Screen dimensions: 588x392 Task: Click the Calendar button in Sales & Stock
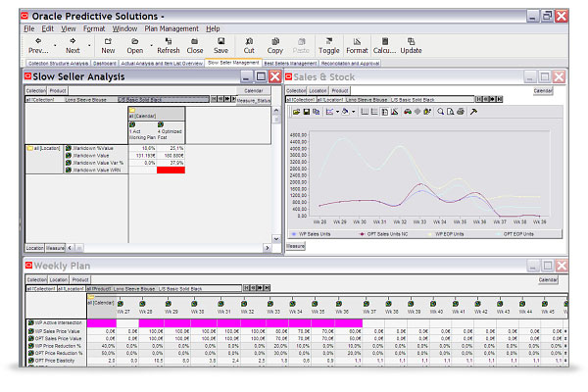click(x=543, y=91)
